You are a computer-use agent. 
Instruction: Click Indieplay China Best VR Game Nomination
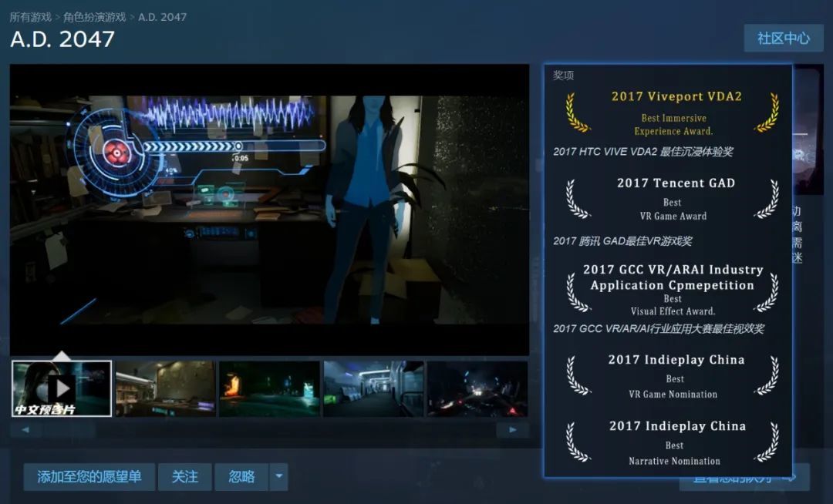(673, 376)
